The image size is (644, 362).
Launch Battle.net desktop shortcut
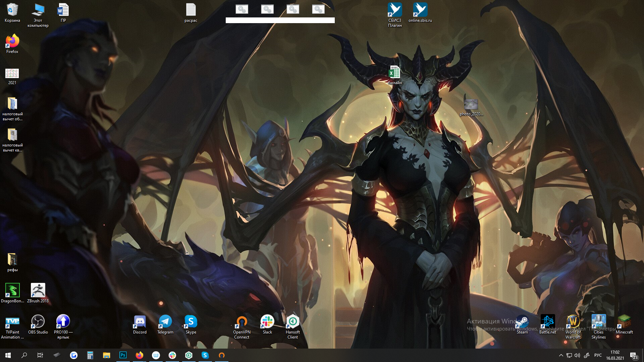[548, 324]
